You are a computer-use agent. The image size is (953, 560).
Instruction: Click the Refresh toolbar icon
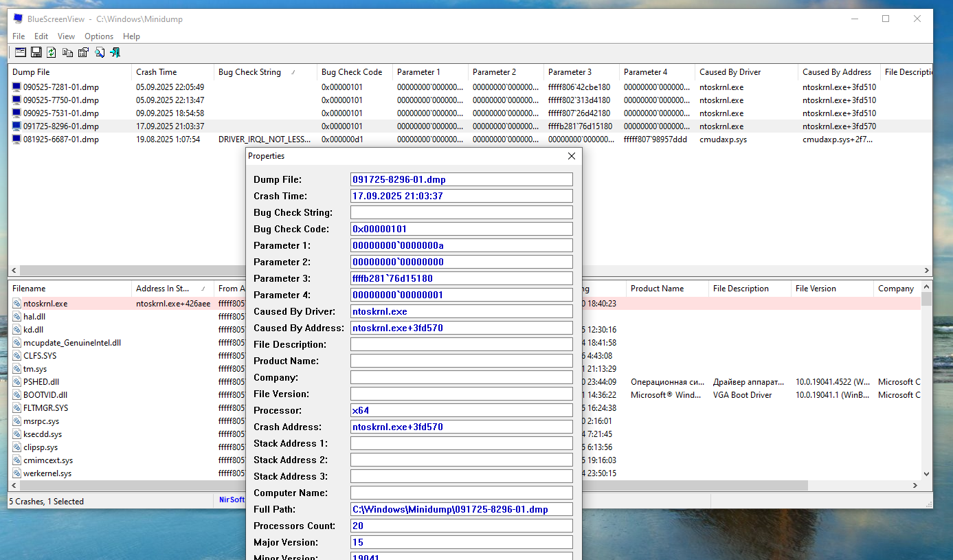(52, 52)
